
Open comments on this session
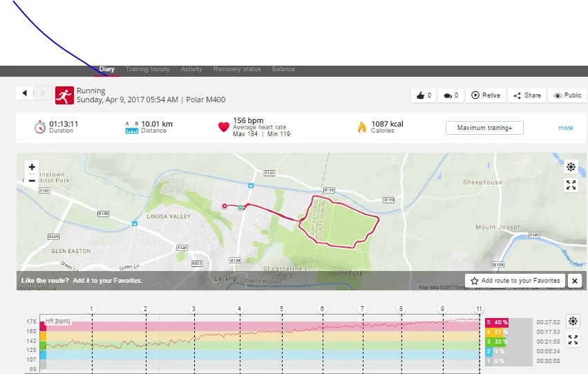coord(451,95)
